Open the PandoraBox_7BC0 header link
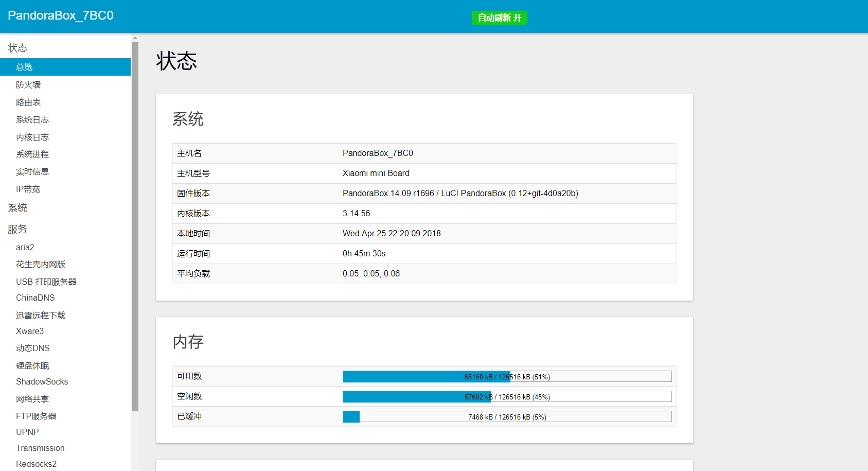 point(61,15)
